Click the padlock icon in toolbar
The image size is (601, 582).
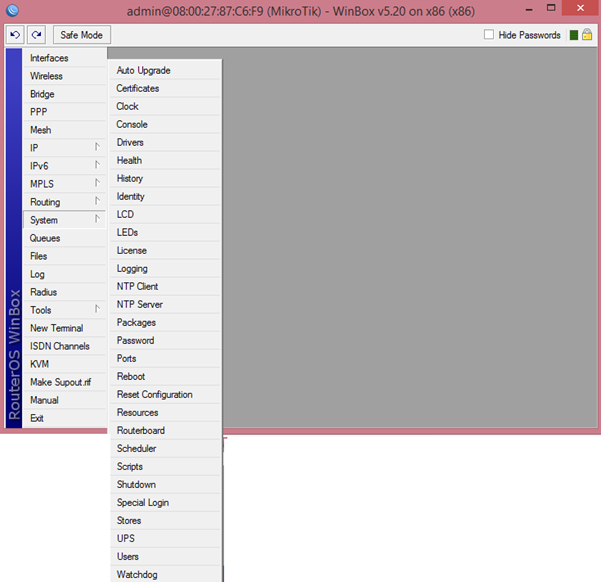click(x=587, y=35)
